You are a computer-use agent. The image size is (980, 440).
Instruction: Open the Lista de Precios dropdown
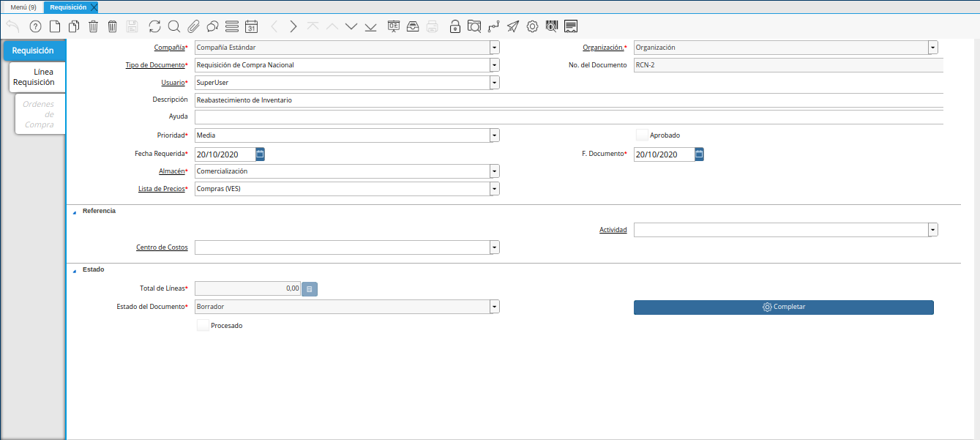pos(495,189)
